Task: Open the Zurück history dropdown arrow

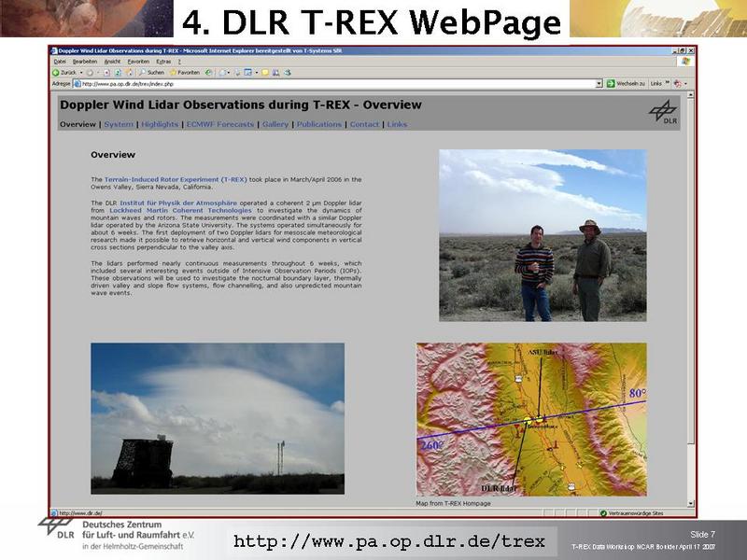Action: tap(81, 73)
